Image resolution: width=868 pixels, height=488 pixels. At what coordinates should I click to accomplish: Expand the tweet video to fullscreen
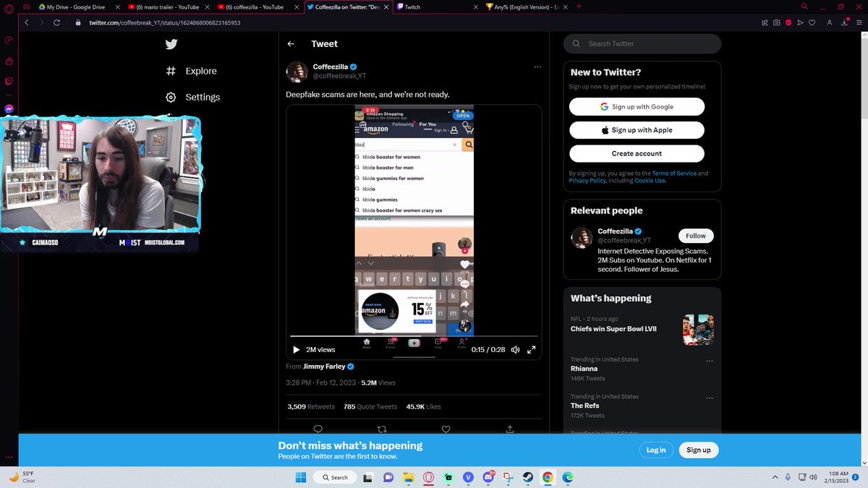[532, 350]
